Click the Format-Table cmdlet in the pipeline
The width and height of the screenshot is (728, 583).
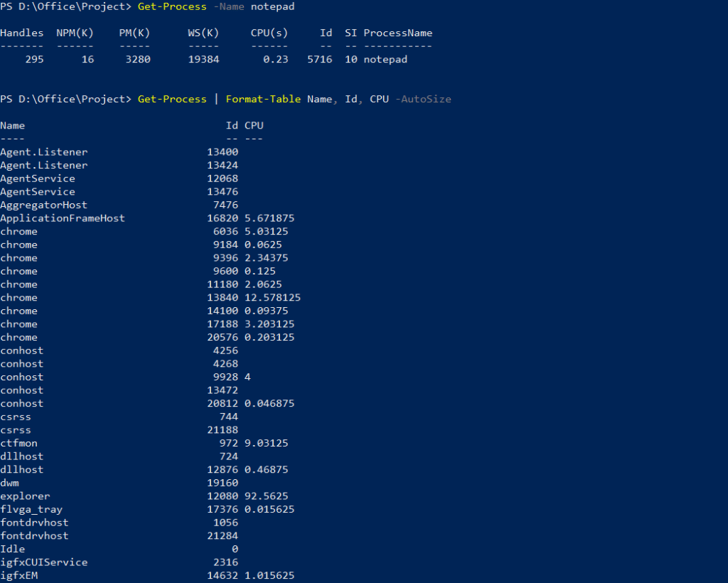tap(263, 99)
